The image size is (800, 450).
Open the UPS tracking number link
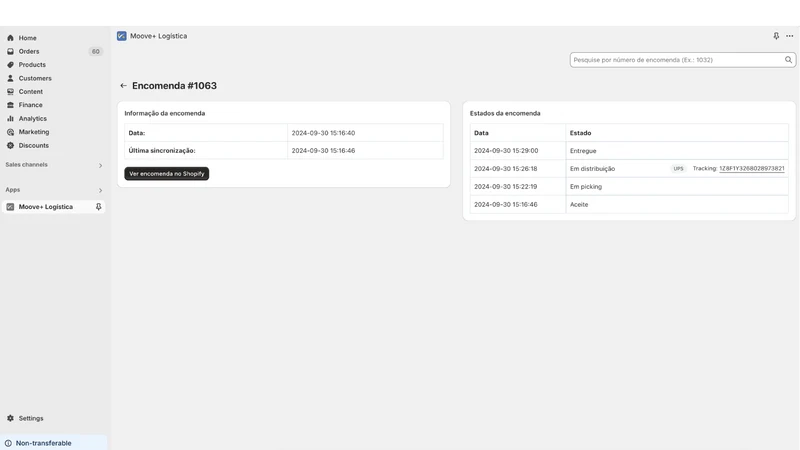click(x=752, y=168)
